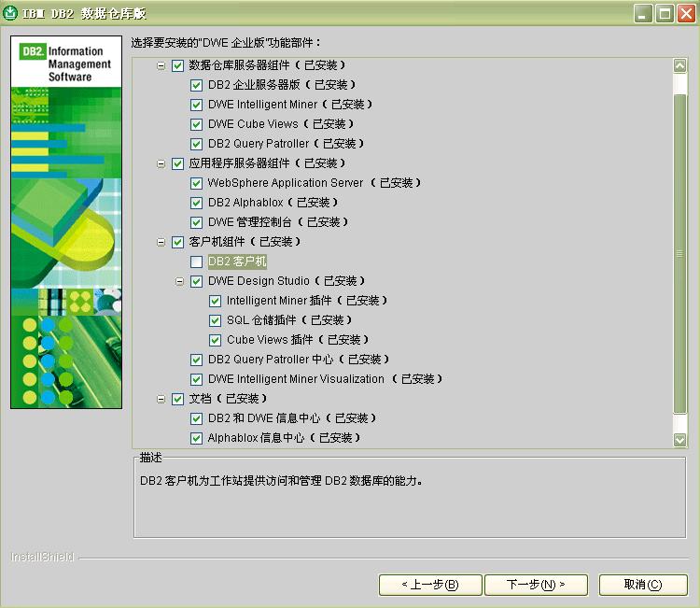Collapse the 应用程序服务器组件 tree node
700x608 pixels.
(161, 164)
